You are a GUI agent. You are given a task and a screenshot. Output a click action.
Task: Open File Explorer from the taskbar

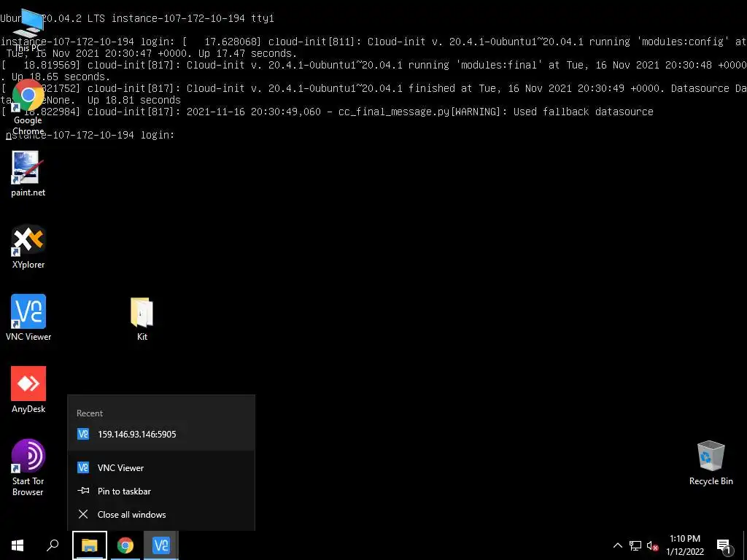pyautogui.click(x=89, y=545)
